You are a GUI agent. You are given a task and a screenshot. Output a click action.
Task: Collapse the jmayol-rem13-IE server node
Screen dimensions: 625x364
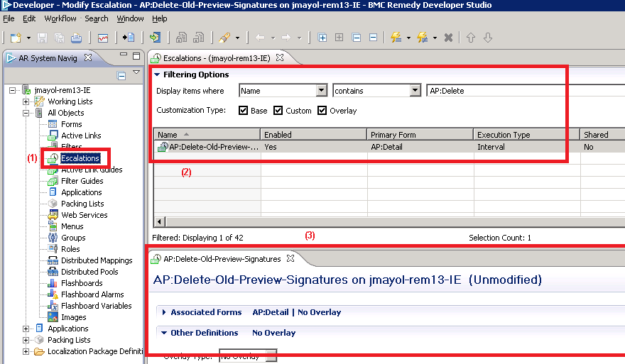pos(13,90)
